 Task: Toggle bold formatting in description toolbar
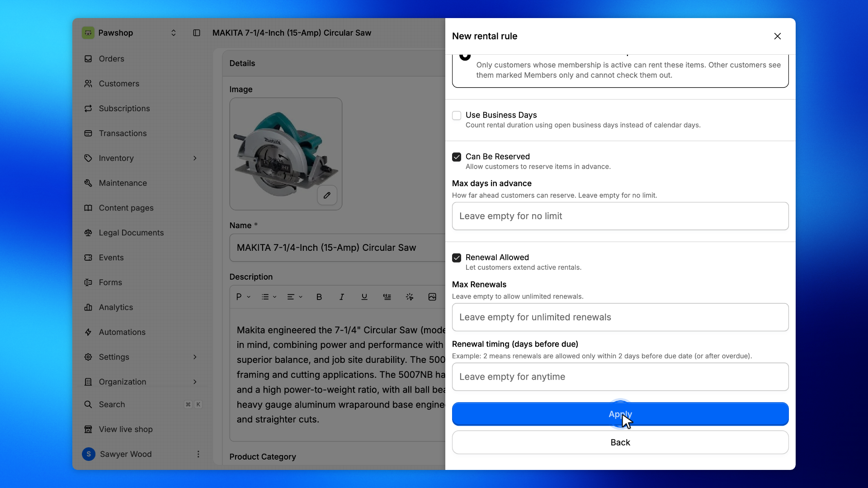(319, 297)
